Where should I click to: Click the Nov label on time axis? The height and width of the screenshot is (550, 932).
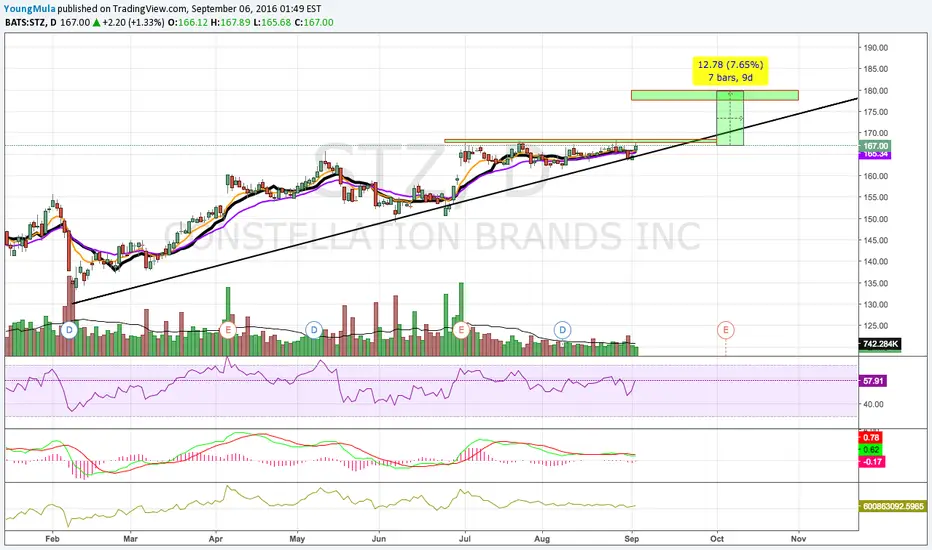(798, 539)
